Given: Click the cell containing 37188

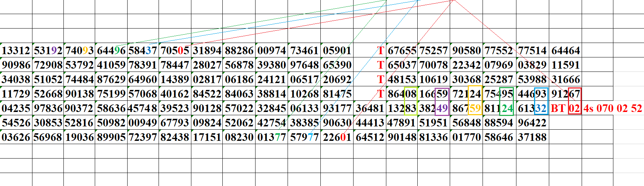Looking at the screenshot, I should click(x=532, y=137).
